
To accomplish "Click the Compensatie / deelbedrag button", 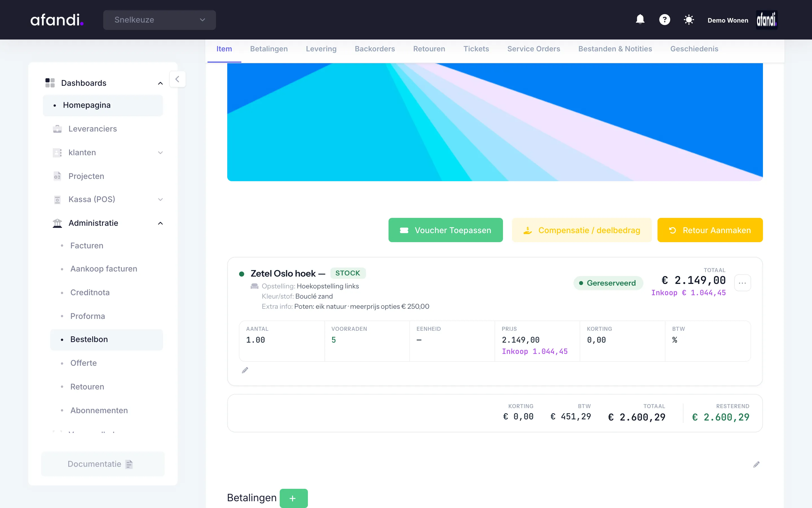I will [x=582, y=230].
